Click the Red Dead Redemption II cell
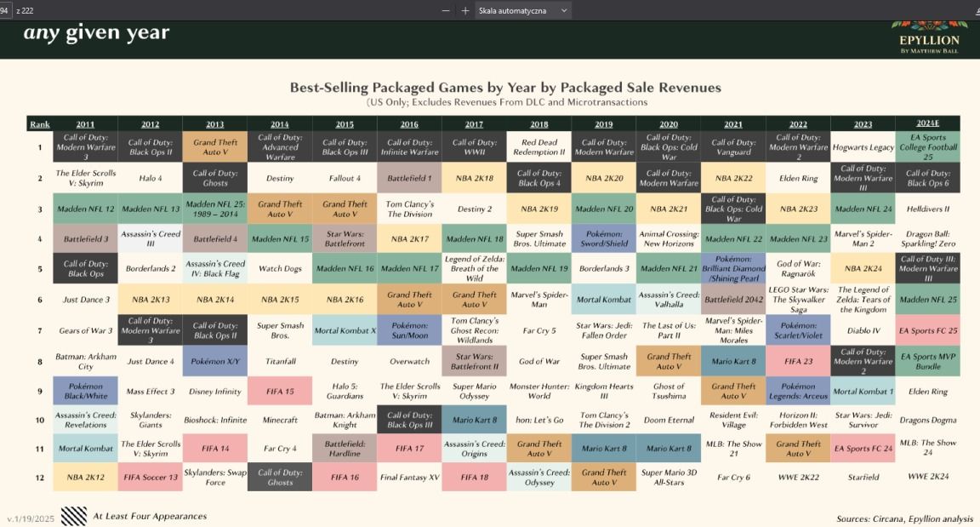 (538, 147)
